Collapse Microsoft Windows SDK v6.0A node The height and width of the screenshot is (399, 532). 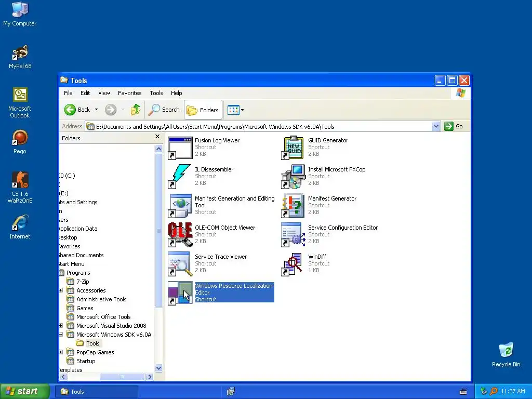[x=61, y=335]
